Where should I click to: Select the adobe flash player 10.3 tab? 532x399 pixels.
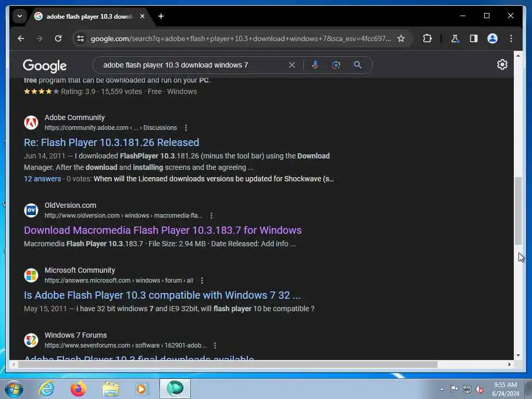(x=90, y=16)
